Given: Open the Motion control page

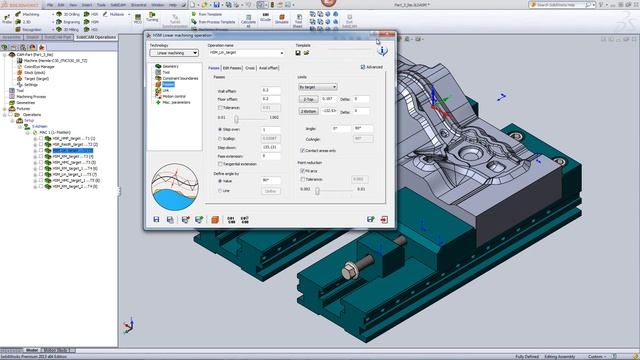Looking at the screenshot, I should (174, 96).
